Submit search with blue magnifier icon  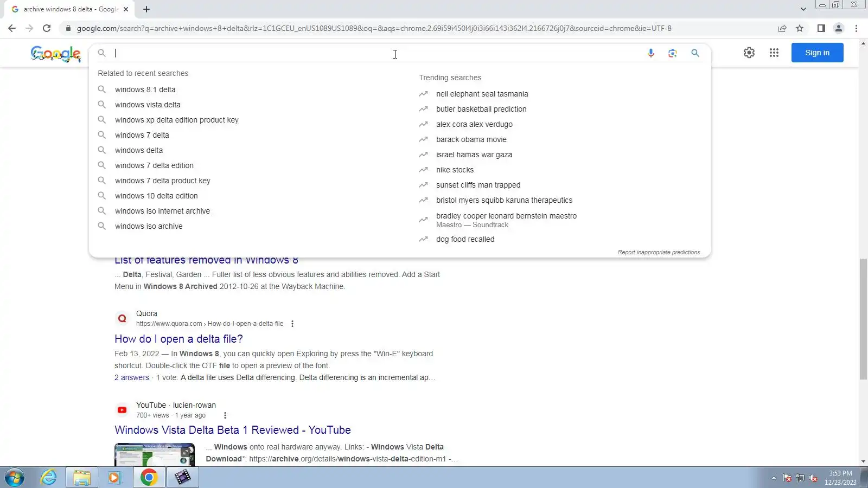pos(695,53)
